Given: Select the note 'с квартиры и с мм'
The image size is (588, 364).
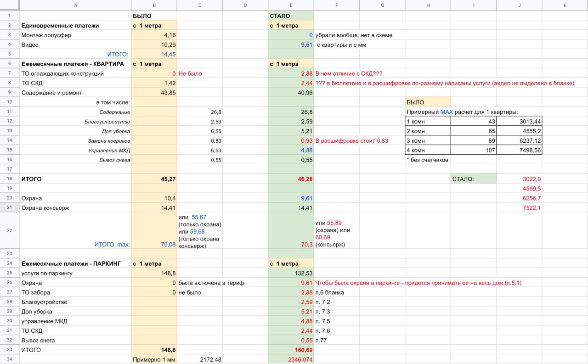Looking at the screenshot, I should tap(341, 45).
